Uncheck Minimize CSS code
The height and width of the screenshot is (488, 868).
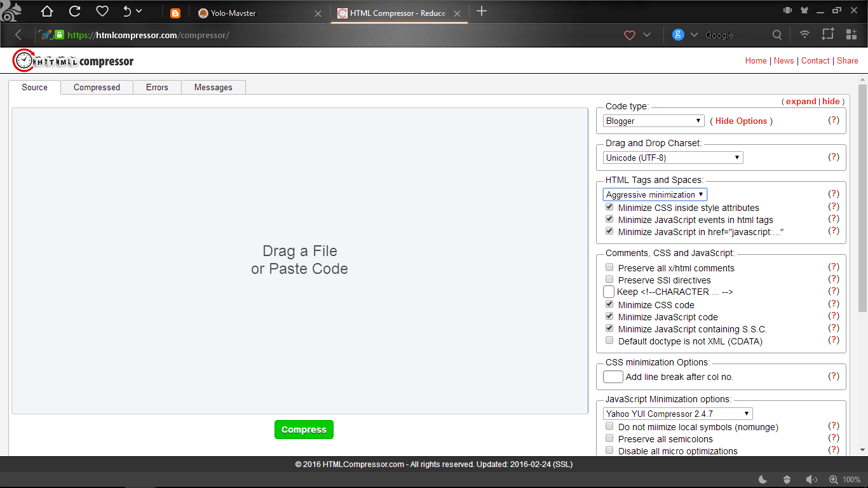pyautogui.click(x=609, y=304)
